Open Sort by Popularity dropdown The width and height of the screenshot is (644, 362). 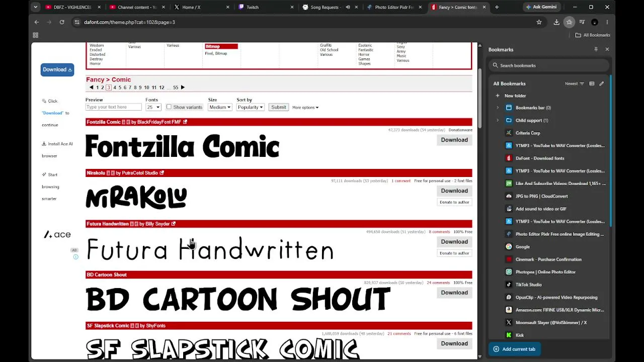click(x=250, y=107)
